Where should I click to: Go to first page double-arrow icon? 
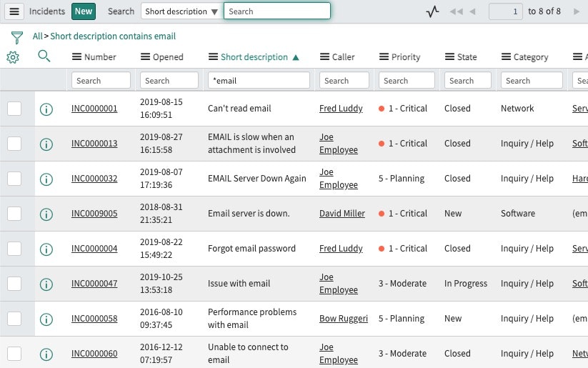coord(456,11)
